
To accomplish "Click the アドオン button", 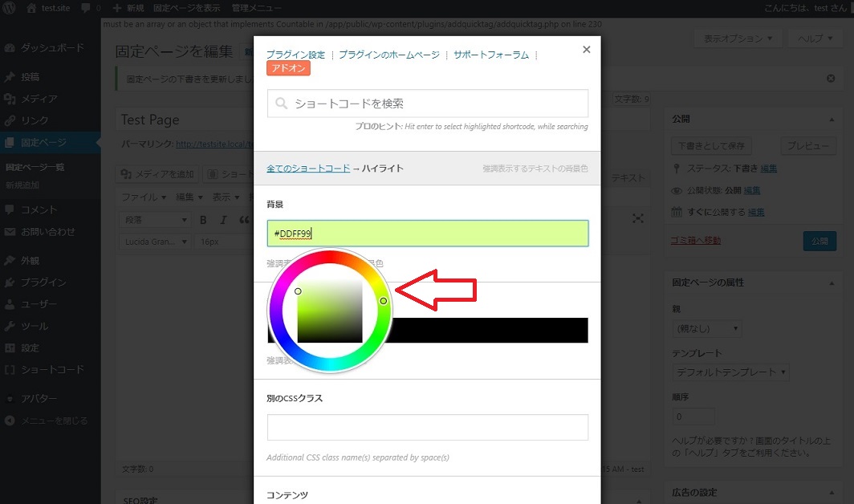I will pyautogui.click(x=288, y=69).
